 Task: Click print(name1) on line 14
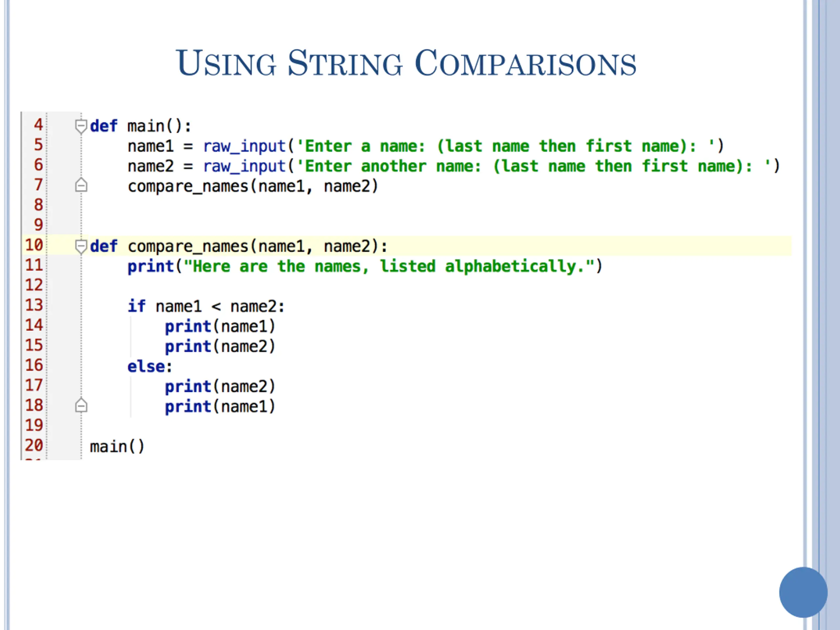[x=220, y=326]
